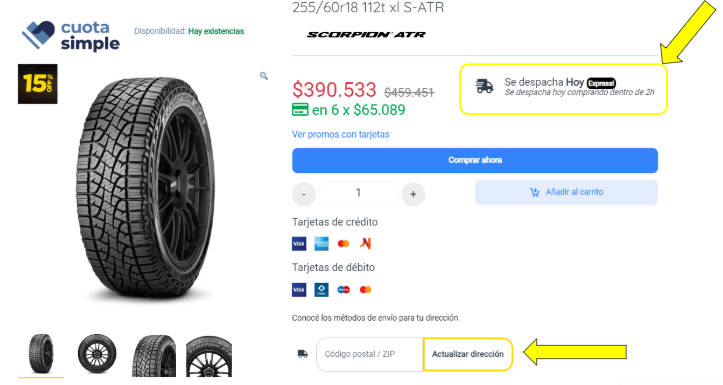Click the Naranja credit card icon

[366, 243]
